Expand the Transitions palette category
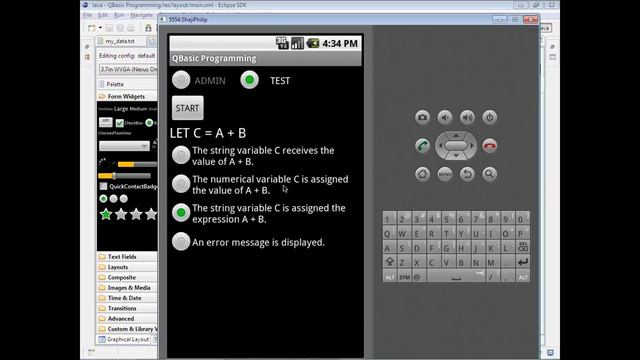 pos(122,308)
